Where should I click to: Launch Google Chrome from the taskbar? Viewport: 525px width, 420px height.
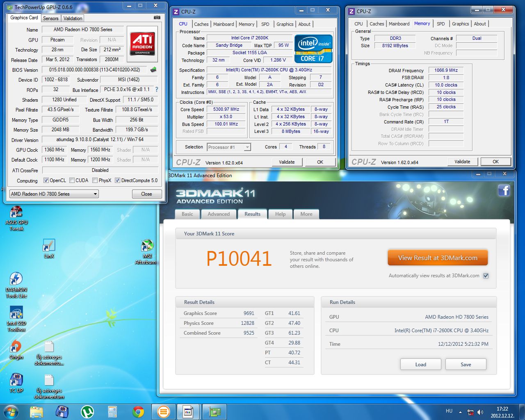pos(138,411)
